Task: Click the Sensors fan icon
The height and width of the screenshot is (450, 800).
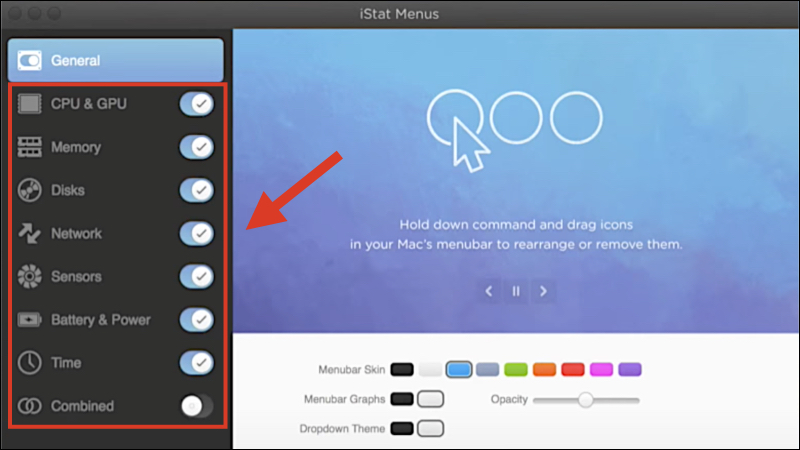Action: click(x=30, y=277)
